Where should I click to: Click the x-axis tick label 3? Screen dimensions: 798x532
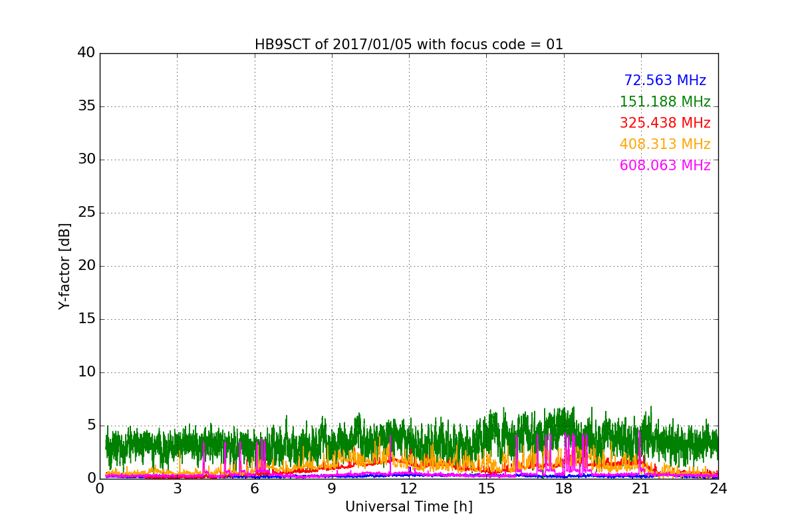[177, 488]
